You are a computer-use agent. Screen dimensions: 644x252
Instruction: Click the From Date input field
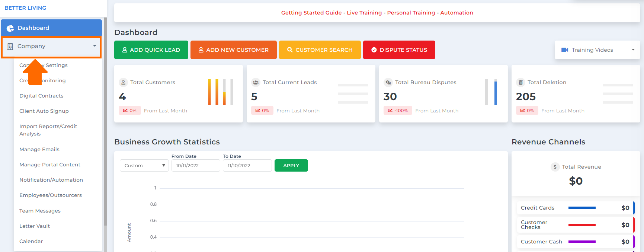coord(196,166)
